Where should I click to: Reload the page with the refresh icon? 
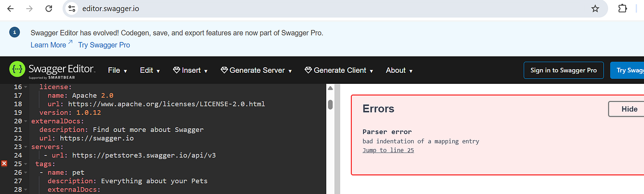tap(49, 8)
